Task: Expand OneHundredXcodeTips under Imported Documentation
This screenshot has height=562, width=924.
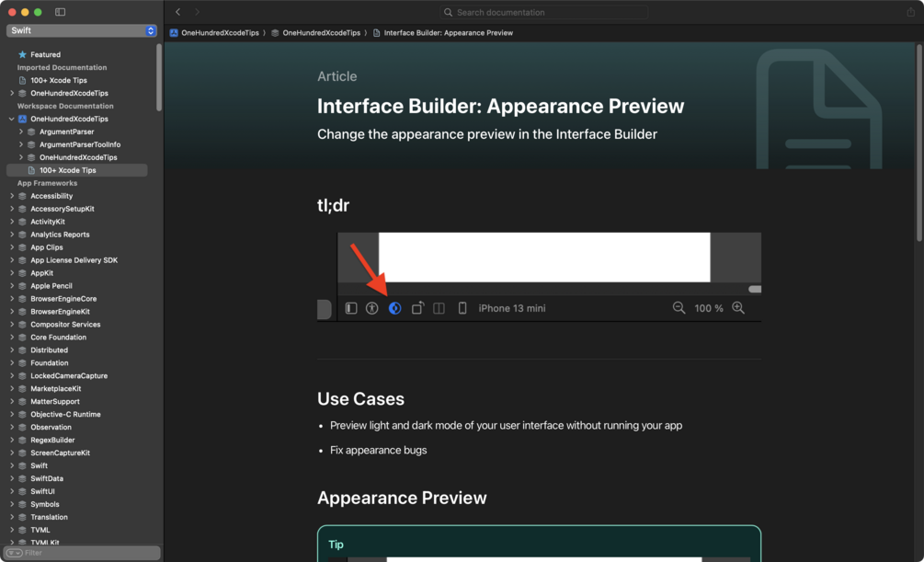Action: coord(12,93)
